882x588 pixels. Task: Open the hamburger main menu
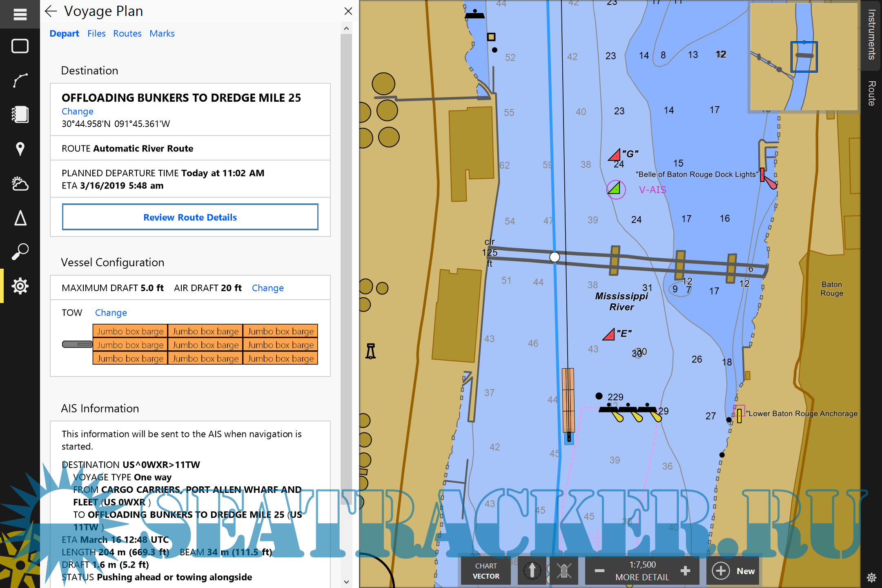pos(20,14)
